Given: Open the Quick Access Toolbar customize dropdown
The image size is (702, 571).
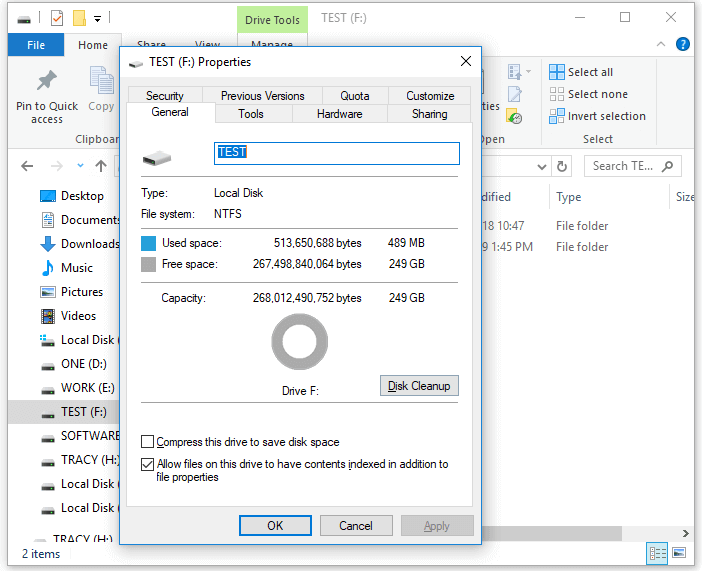Looking at the screenshot, I should [x=97, y=18].
